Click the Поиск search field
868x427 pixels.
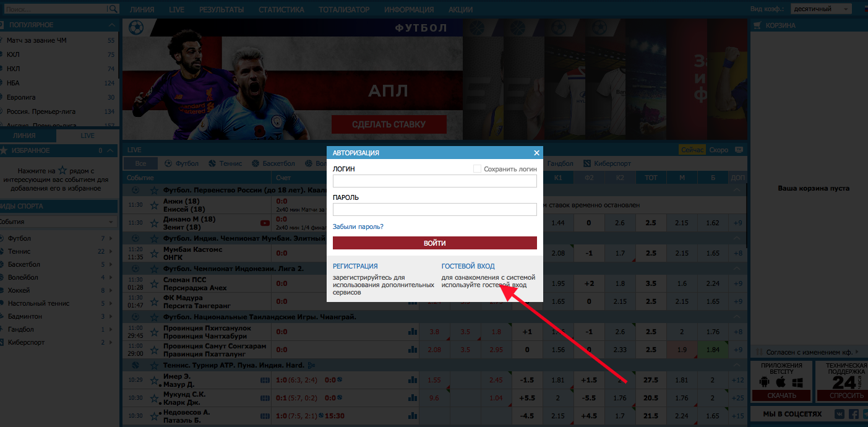pos(54,9)
